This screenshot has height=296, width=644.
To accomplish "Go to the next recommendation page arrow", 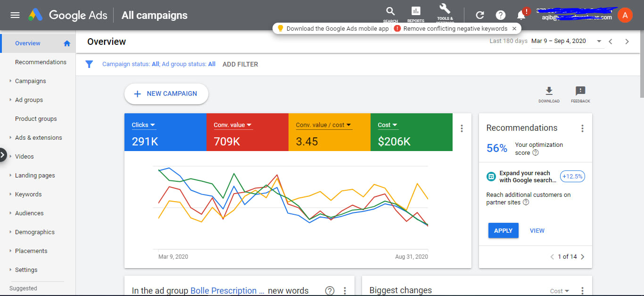I will (x=583, y=257).
